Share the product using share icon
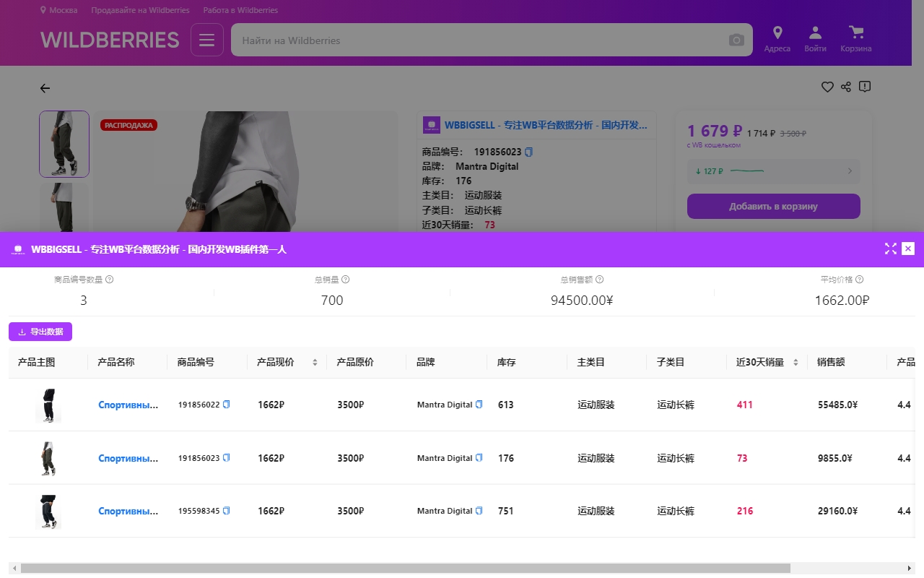 (845, 87)
